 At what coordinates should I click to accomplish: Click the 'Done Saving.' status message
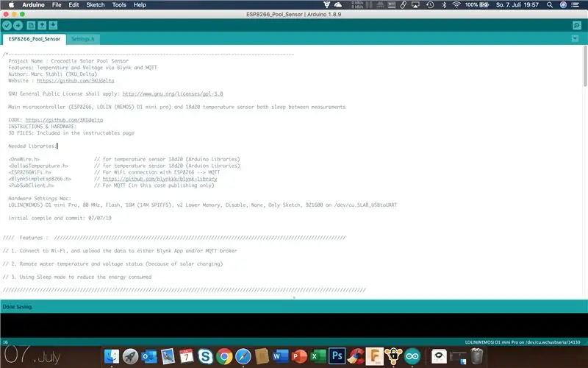tap(18, 307)
